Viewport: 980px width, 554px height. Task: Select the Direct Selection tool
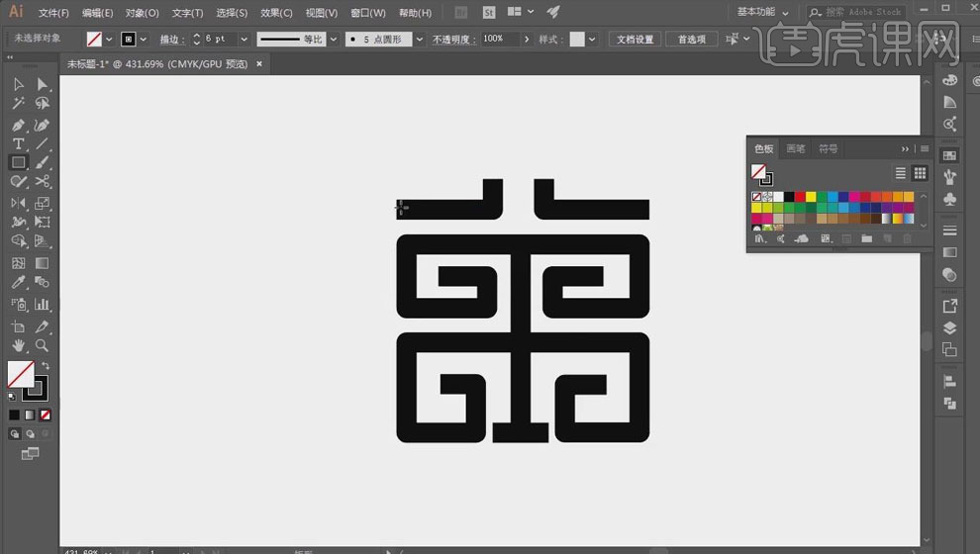pyautogui.click(x=42, y=84)
